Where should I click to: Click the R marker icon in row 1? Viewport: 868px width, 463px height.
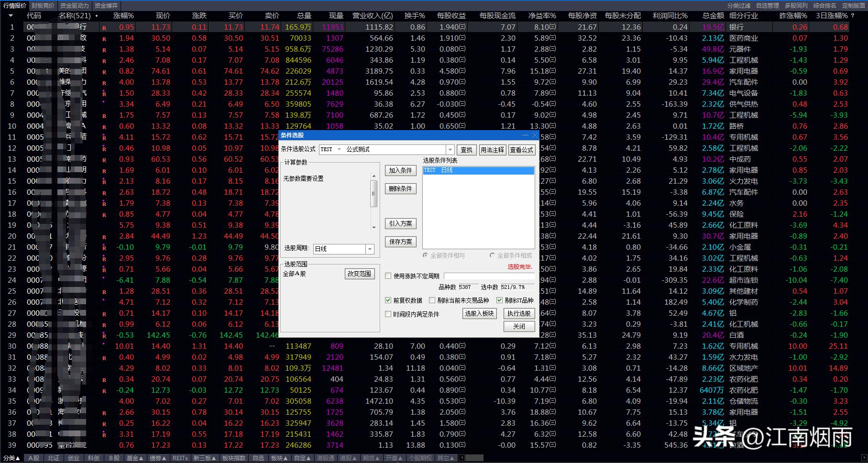coord(104,28)
